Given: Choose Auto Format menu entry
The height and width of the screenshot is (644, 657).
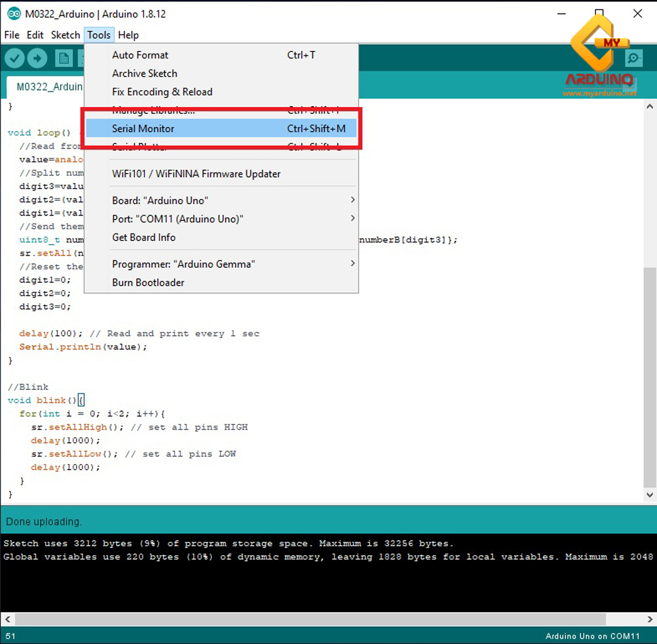Looking at the screenshot, I should coord(140,55).
